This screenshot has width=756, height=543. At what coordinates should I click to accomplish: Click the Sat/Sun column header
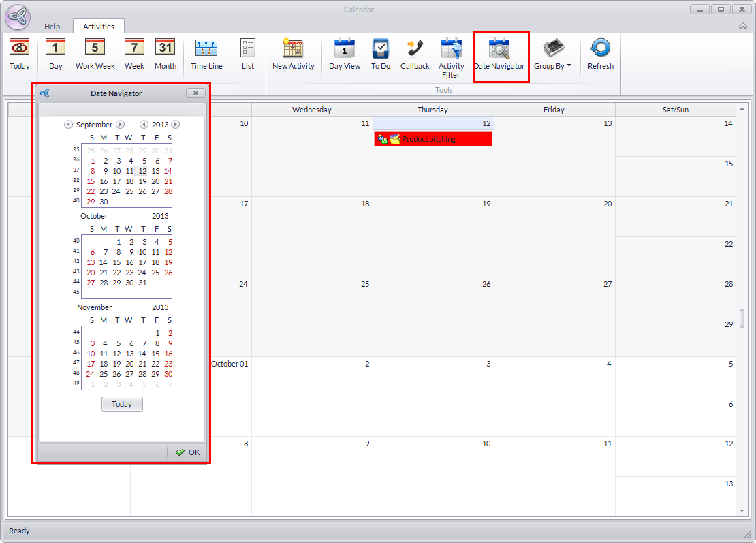pyautogui.click(x=676, y=110)
